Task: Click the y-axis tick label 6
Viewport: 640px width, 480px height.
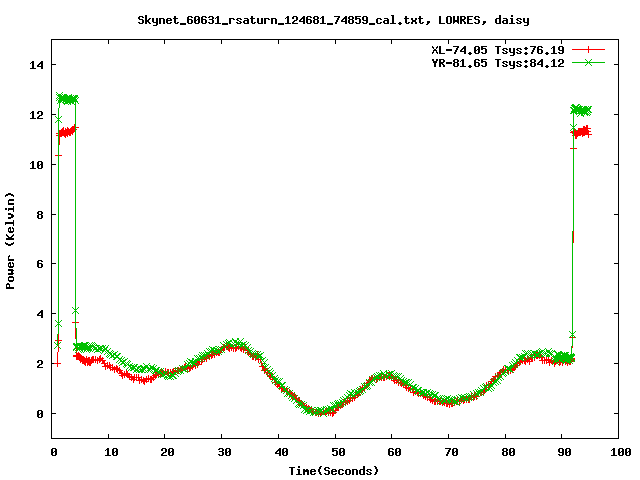Action: pyautogui.click(x=40, y=264)
